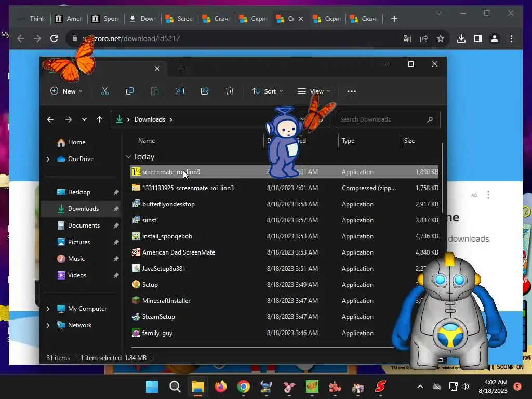
Task: Expand the Network tree node
Action: [48, 325]
